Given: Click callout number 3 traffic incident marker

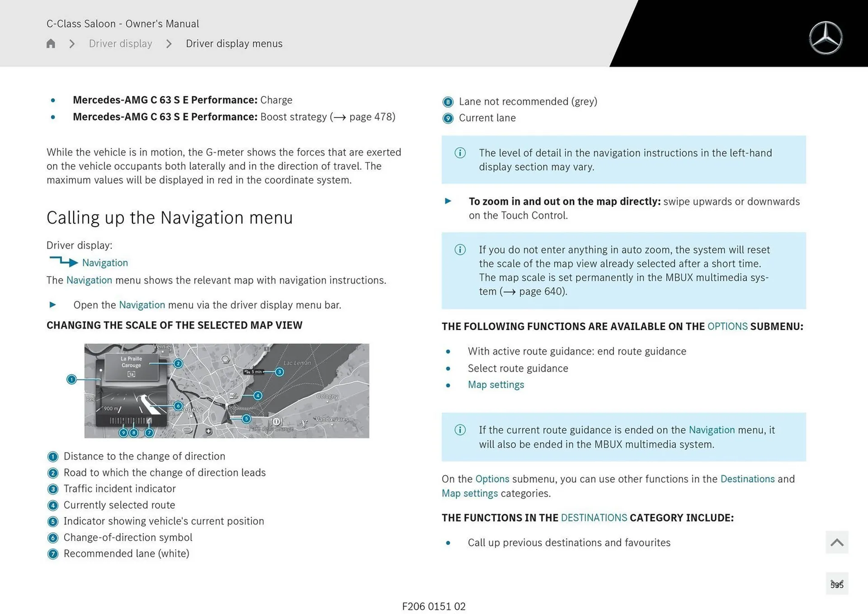Looking at the screenshot, I should click(279, 372).
